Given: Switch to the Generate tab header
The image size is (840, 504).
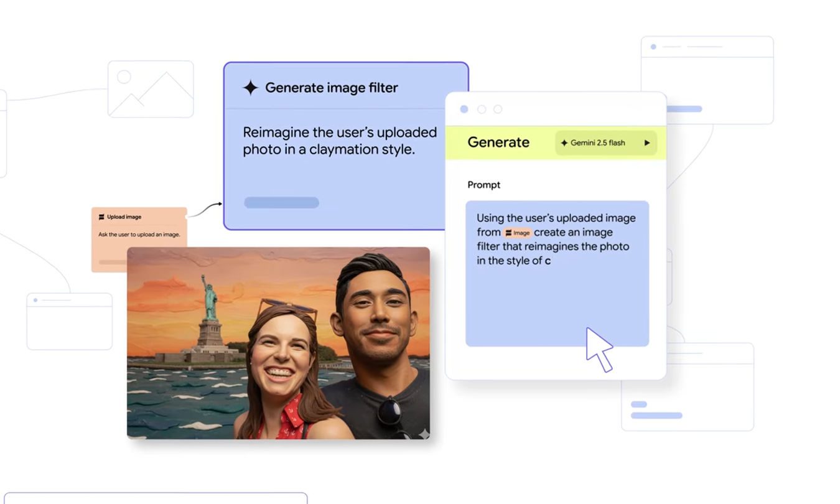Looking at the screenshot, I should (498, 142).
